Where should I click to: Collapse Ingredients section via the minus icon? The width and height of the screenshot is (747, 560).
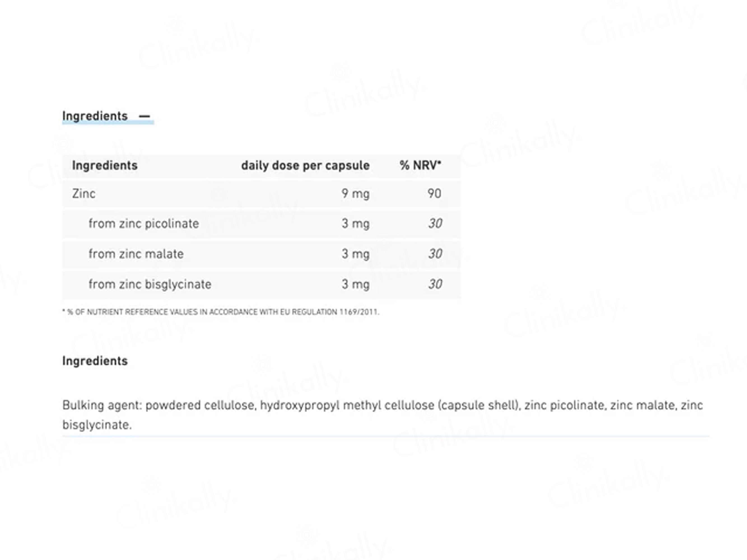pos(144,116)
